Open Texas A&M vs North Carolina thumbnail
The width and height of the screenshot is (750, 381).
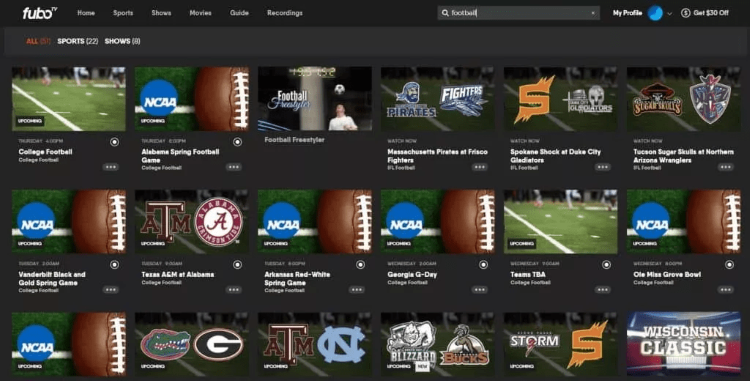pyautogui.click(x=315, y=344)
